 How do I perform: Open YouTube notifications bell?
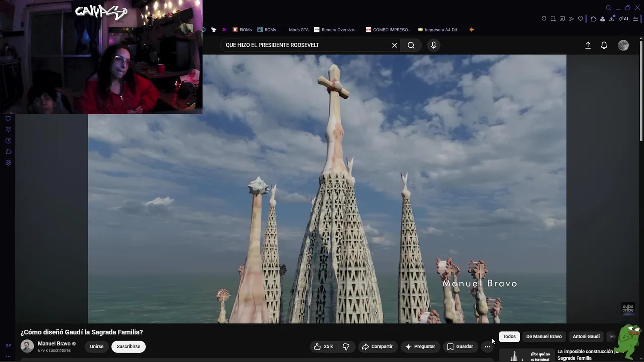(604, 45)
